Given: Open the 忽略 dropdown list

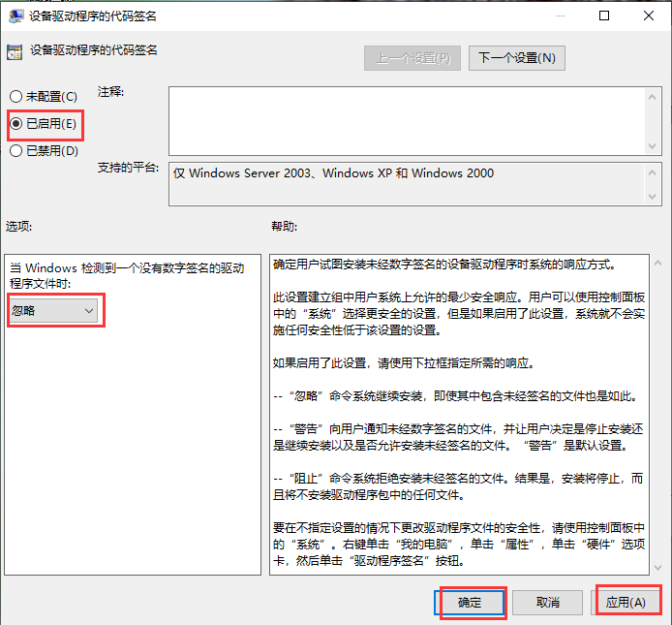Looking at the screenshot, I should (54, 310).
